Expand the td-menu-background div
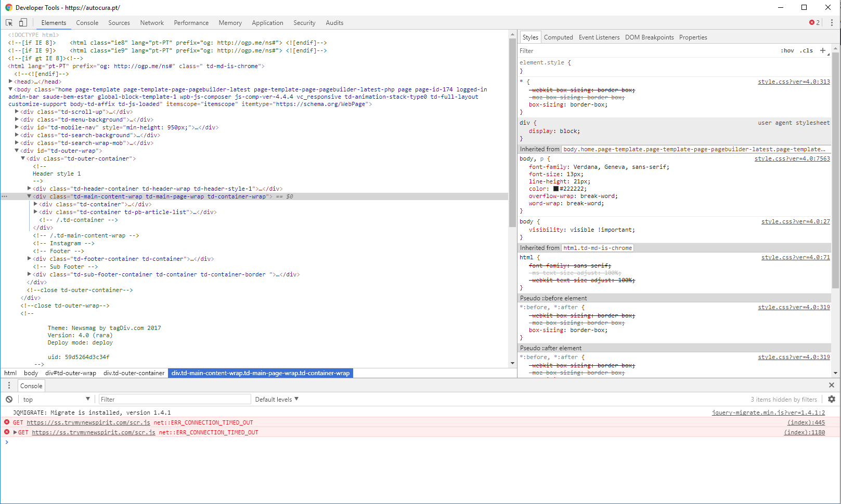This screenshot has height=504, width=841. pos(17,119)
